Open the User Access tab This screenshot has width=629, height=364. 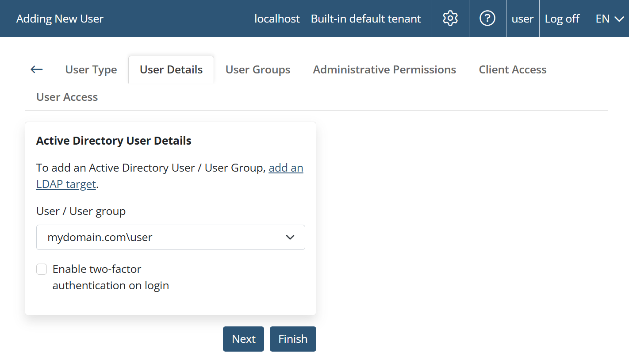coord(67,97)
